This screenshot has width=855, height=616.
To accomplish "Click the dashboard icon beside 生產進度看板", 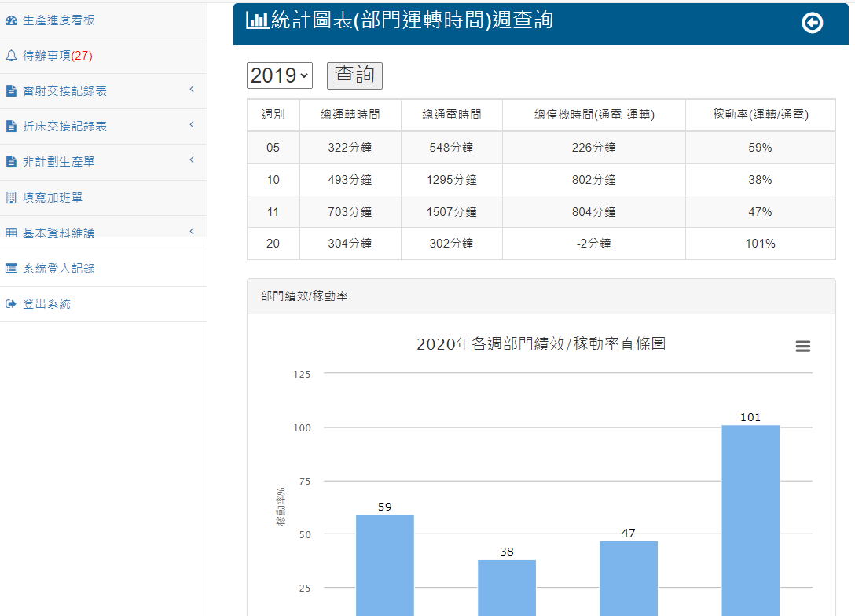I will (12, 20).
